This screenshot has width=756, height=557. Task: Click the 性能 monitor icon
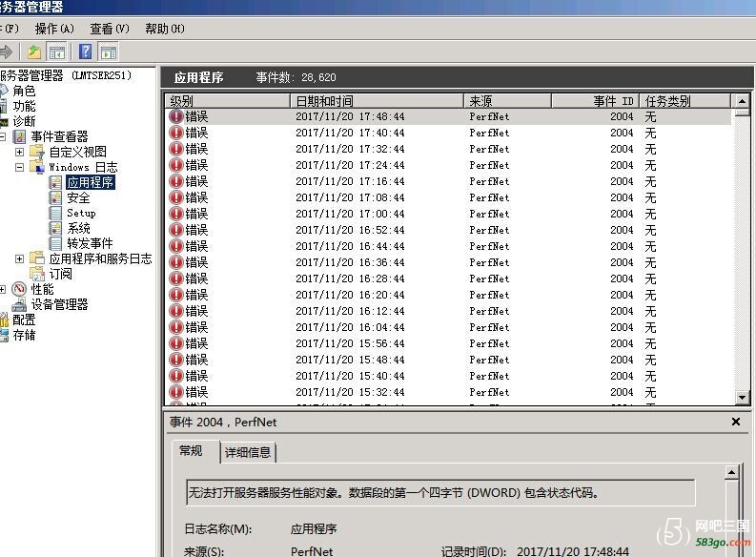[x=19, y=289]
